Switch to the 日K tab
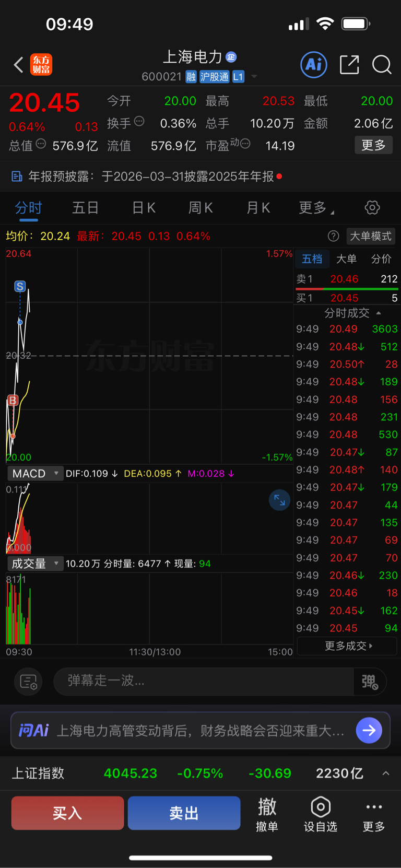 pyautogui.click(x=144, y=208)
